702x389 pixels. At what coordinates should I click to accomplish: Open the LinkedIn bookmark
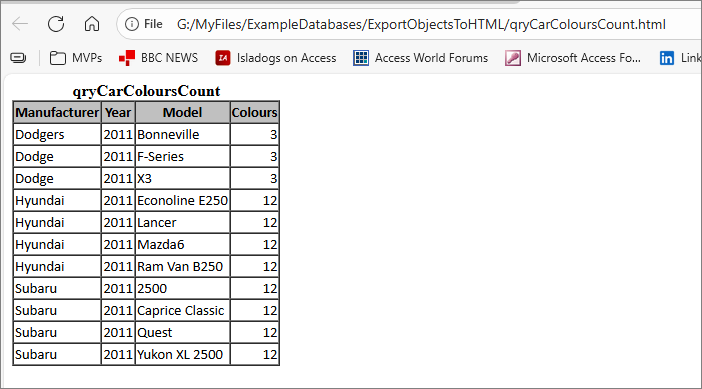[x=680, y=58]
